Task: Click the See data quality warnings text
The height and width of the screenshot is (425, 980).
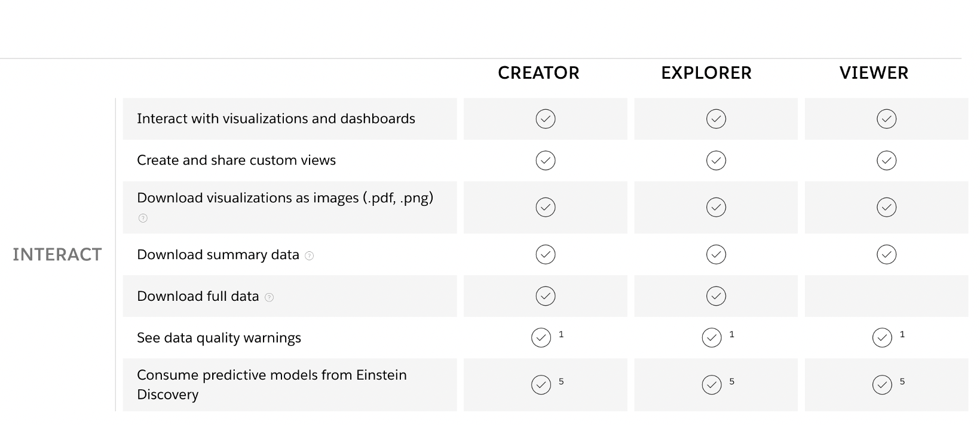Action: (x=219, y=338)
